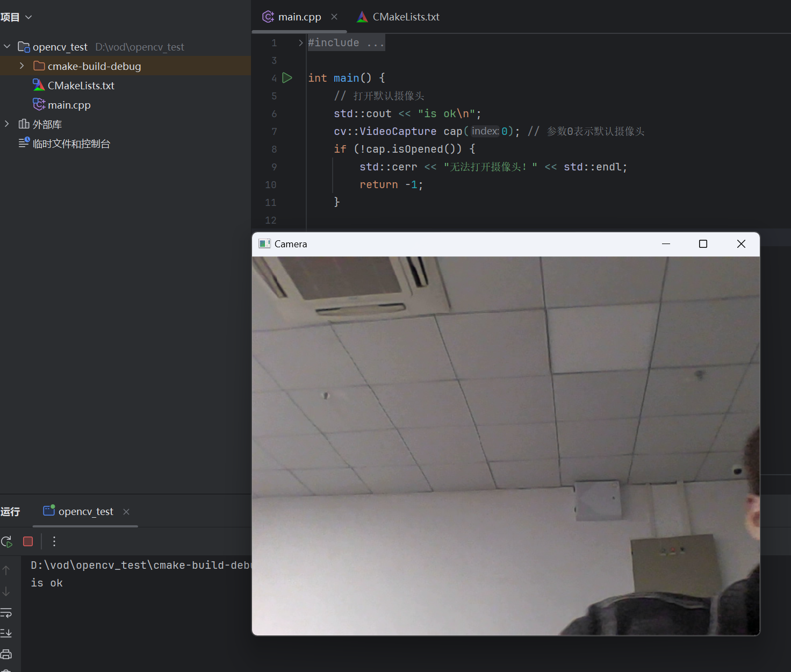Click the 临时文件和控制台 scratch icon
This screenshot has height=672, width=791.
tap(24, 143)
